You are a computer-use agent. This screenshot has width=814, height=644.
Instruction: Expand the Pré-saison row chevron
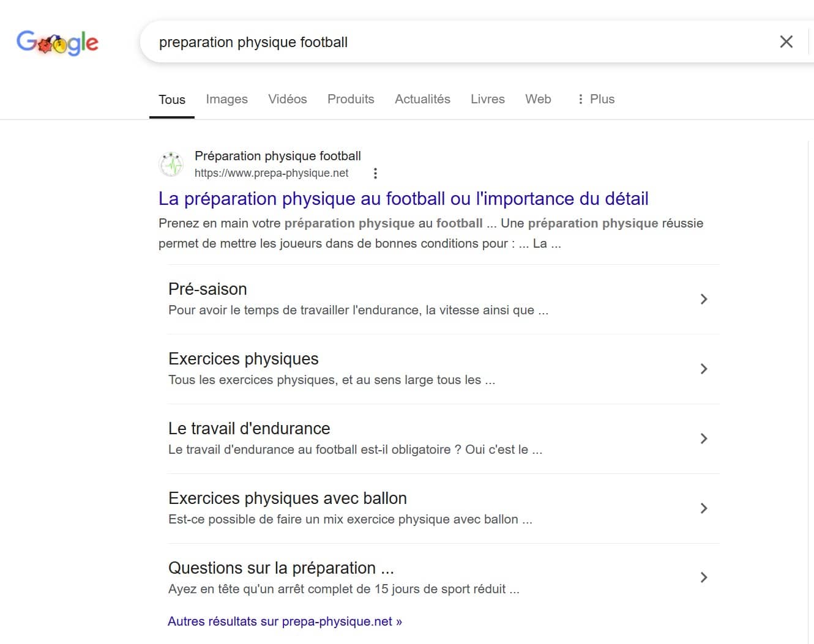(x=704, y=299)
